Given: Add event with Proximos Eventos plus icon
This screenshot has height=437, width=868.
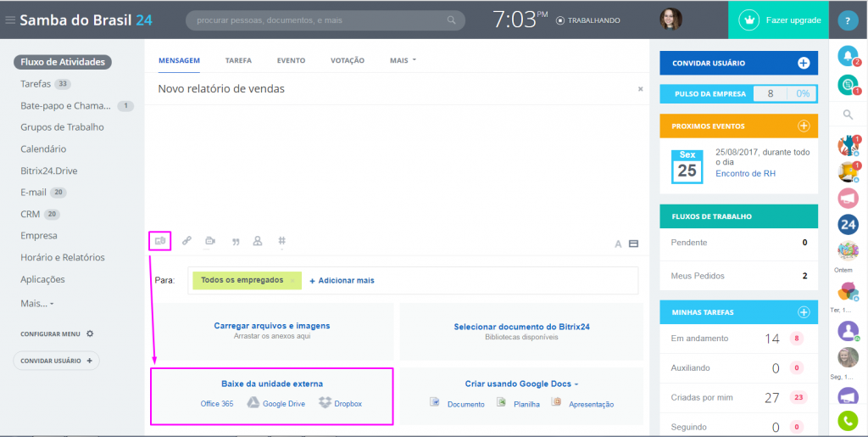Looking at the screenshot, I should [x=804, y=126].
